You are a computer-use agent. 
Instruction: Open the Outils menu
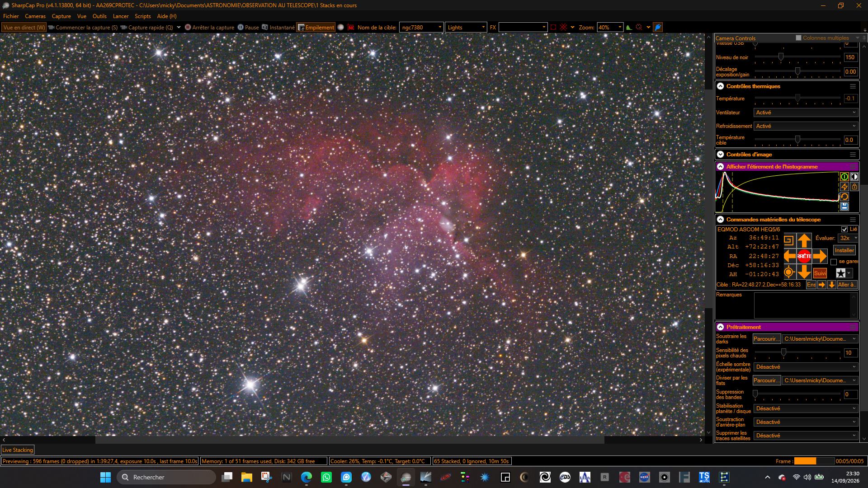click(99, 16)
